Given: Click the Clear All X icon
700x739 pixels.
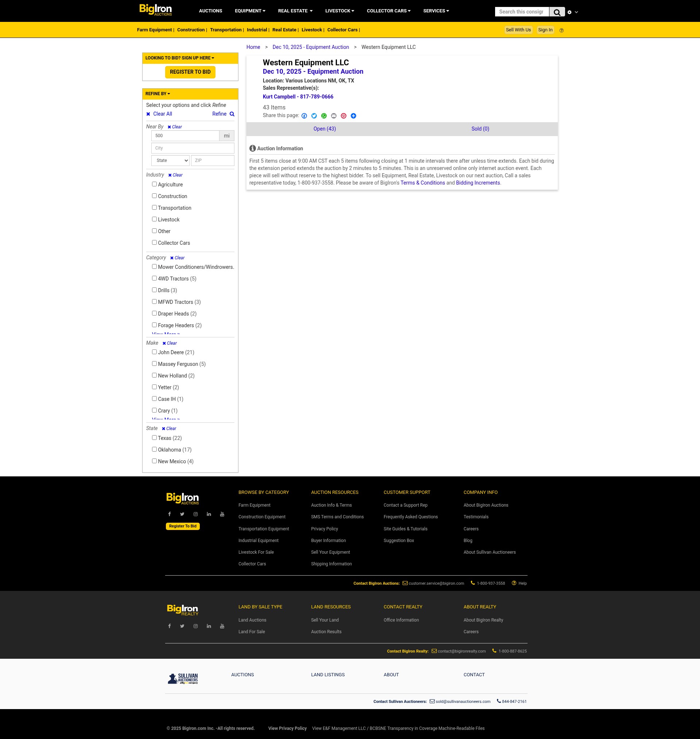Looking at the screenshot, I should [148, 114].
